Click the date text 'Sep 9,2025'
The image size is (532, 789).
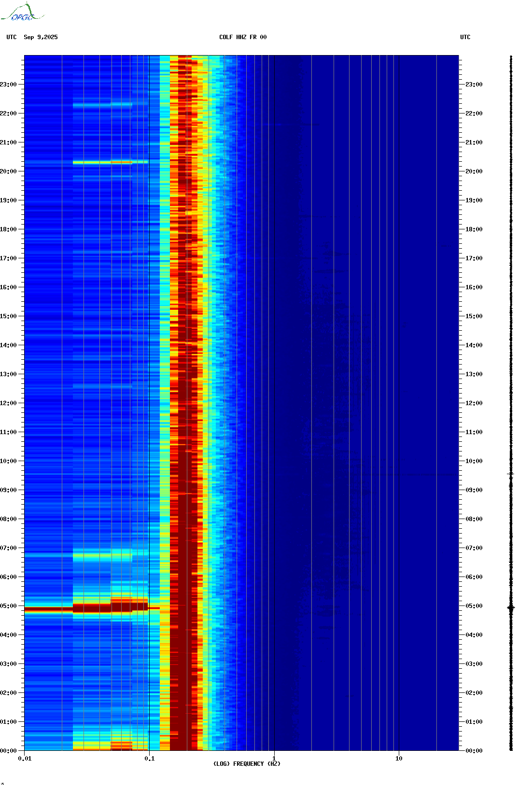(41, 37)
